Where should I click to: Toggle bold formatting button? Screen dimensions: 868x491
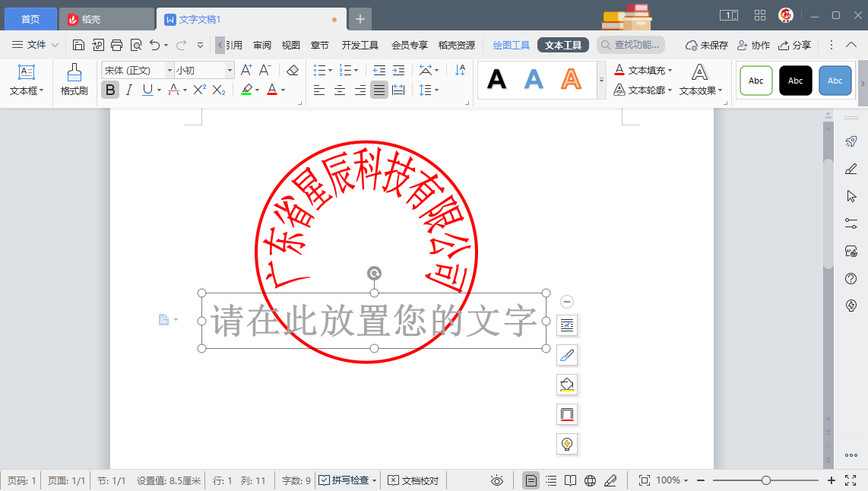click(110, 90)
